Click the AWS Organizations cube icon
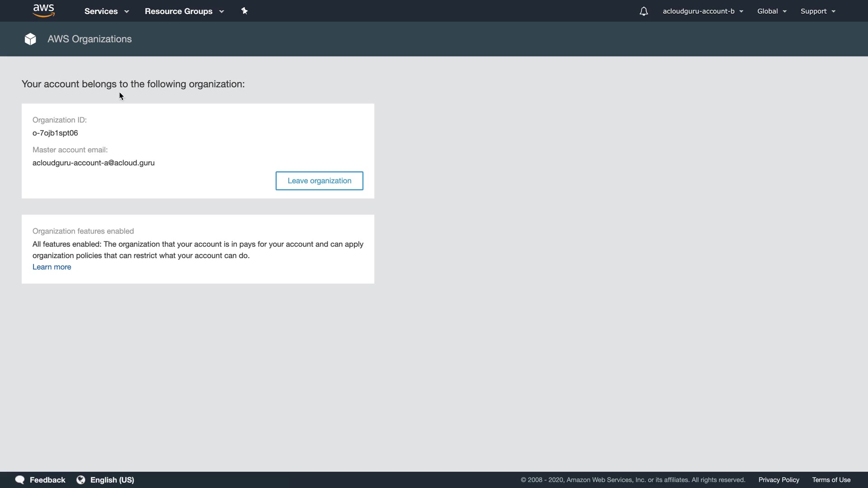This screenshot has width=868, height=488. [30, 39]
